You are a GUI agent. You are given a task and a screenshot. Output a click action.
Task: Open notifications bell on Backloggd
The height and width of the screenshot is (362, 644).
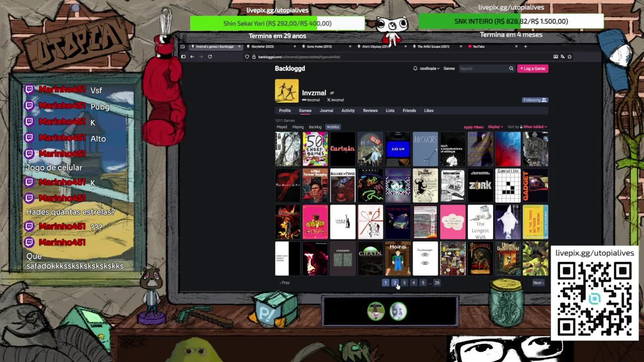(415, 68)
